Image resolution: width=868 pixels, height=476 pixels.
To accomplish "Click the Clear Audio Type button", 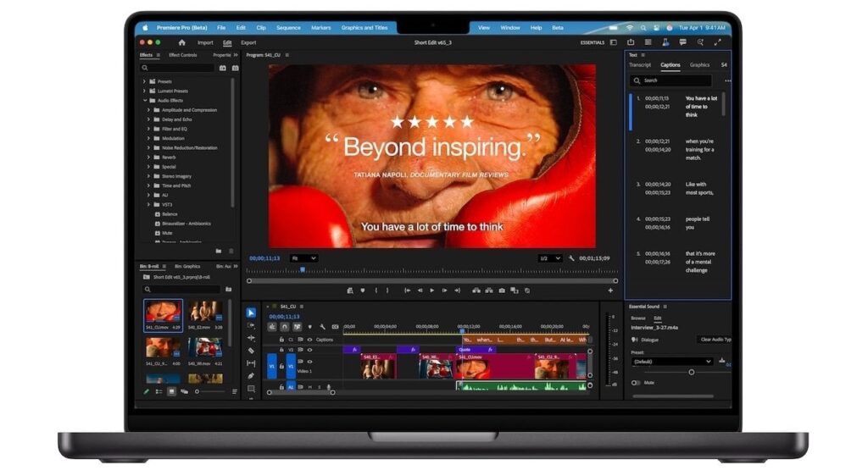I will [x=715, y=340].
